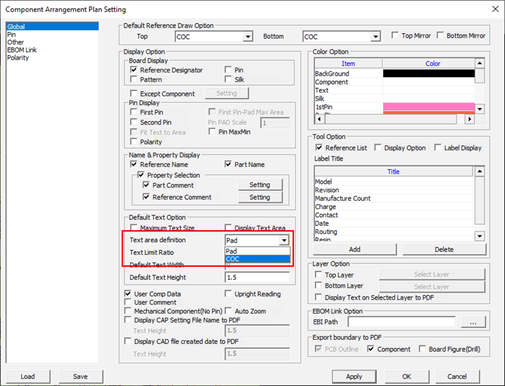Check Mechanical Component(No Pin) option
Image resolution: width=505 pixels, height=386 pixels.
(128, 311)
